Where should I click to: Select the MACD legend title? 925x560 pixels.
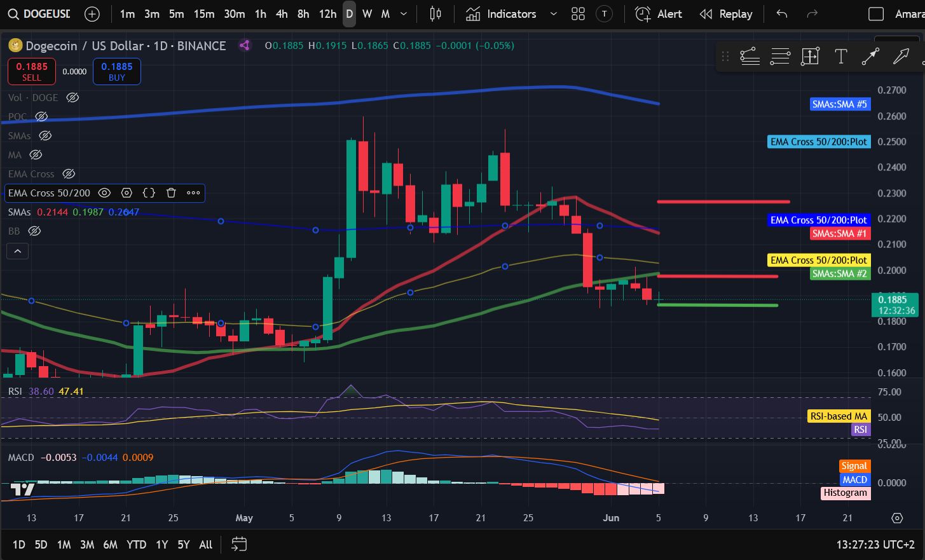click(x=21, y=457)
